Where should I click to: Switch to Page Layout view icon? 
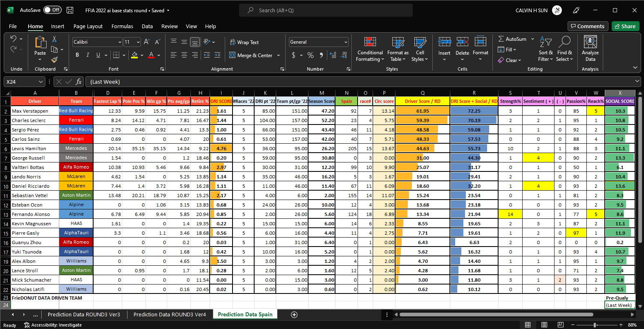pyautogui.click(x=544, y=325)
